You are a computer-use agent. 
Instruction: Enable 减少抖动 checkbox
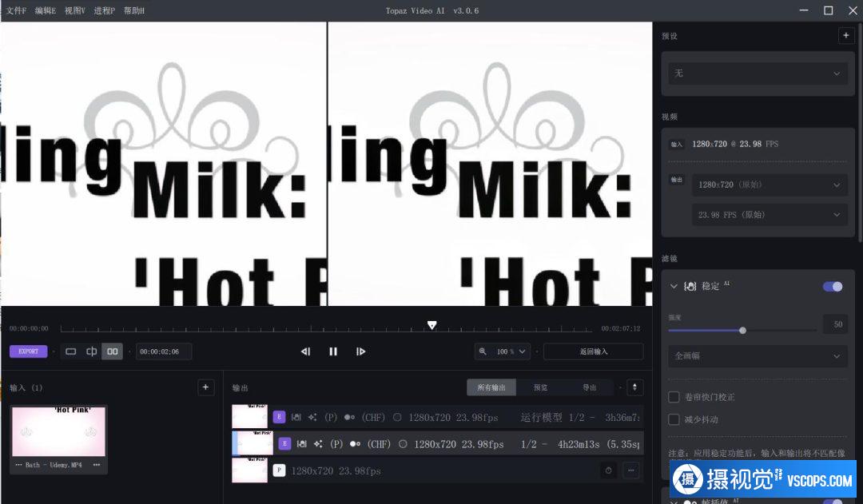[x=674, y=419]
